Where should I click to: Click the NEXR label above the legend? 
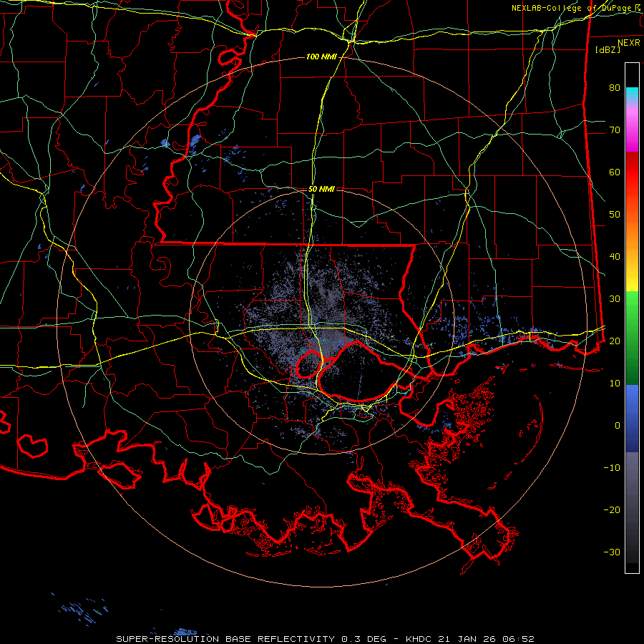click(629, 43)
